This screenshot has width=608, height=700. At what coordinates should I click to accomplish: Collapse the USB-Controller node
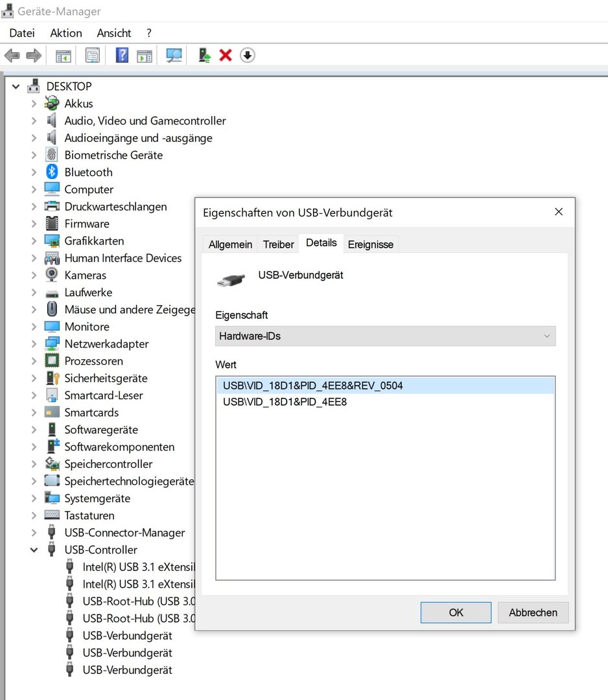[x=34, y=550]
